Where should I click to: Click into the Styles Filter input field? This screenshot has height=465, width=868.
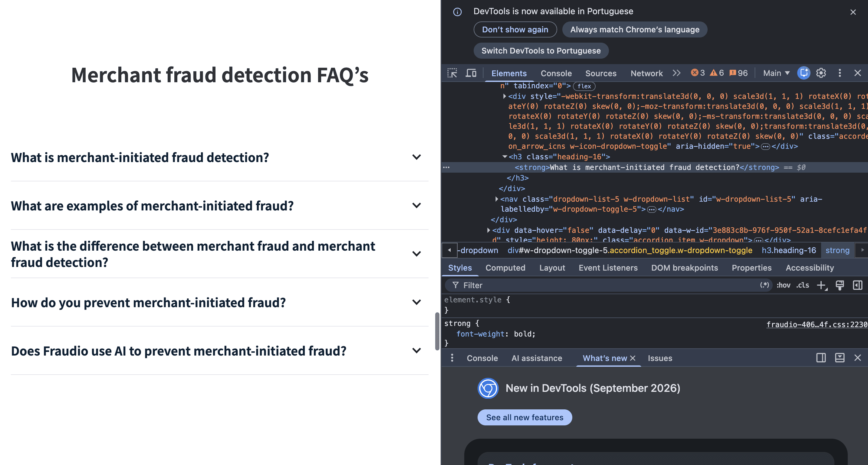point(607,285)
